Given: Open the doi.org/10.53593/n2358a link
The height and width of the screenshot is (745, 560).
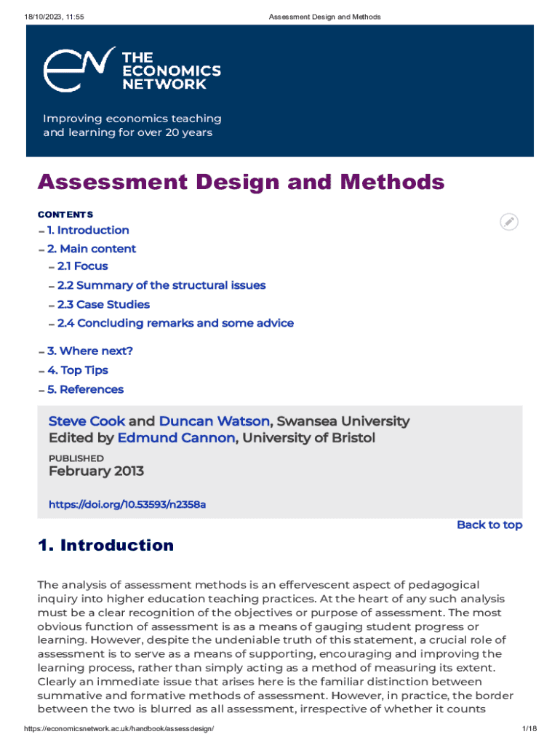Looking at the screenshot, I should tap(127, 504).
